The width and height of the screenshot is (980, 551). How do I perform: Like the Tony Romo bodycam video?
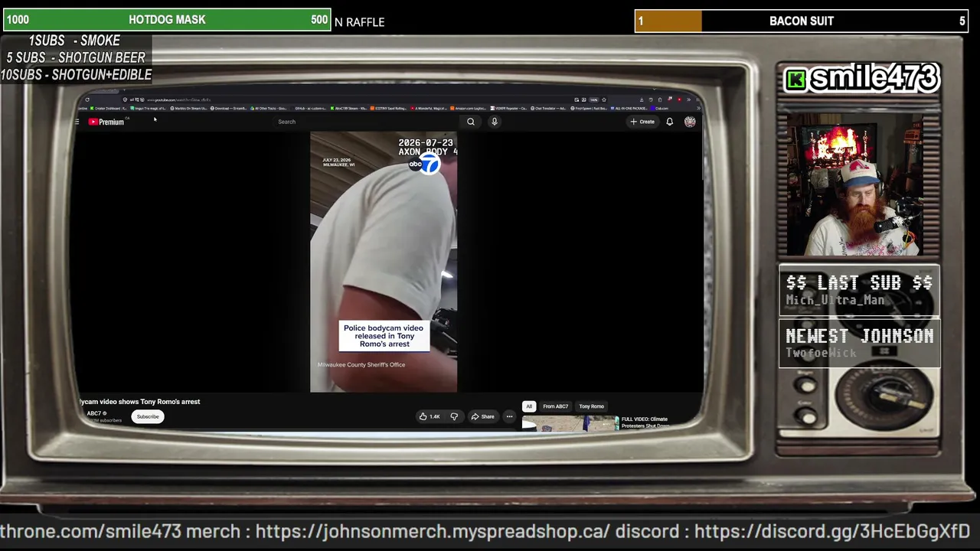point(430,416)
